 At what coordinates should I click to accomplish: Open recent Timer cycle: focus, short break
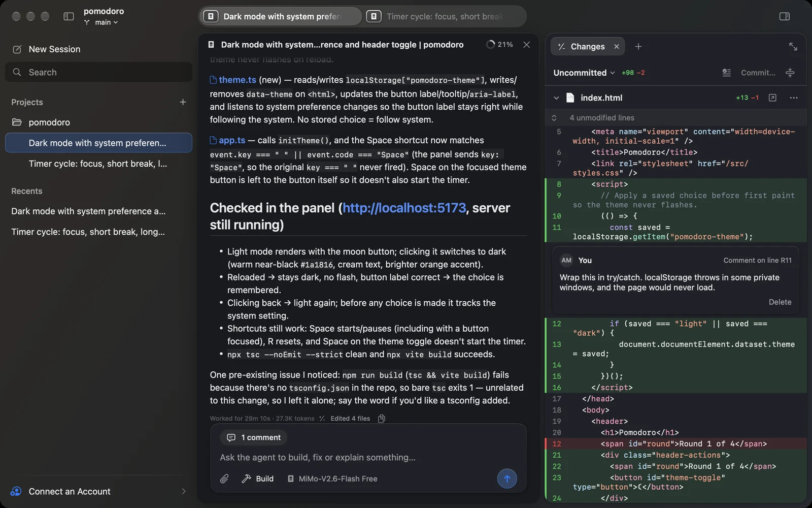point(88,232)
